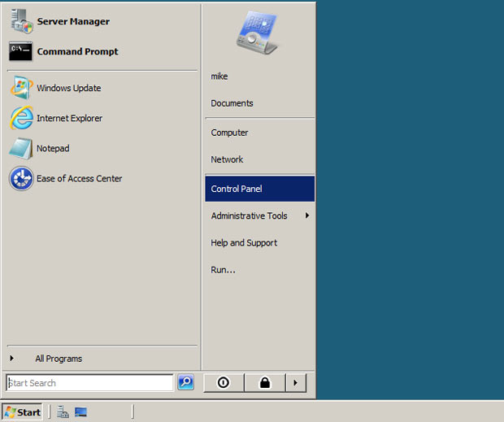Open Server Manager from the quick launch bar

63,411
